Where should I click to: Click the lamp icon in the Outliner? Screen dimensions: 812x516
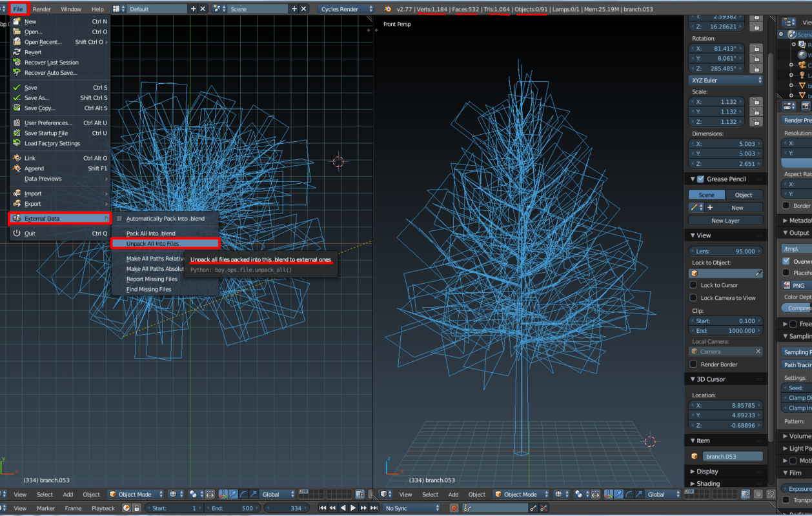click(x=801, y=75)
